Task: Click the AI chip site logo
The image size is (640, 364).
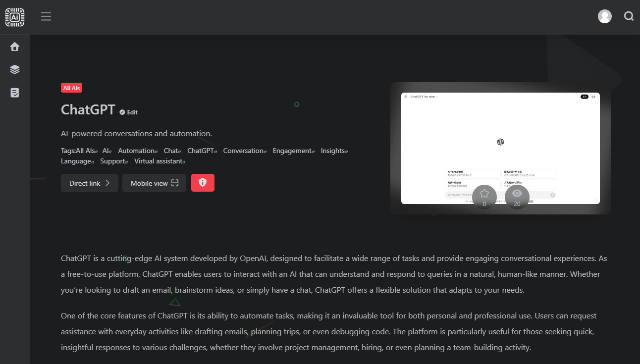Action: [15, 17]
